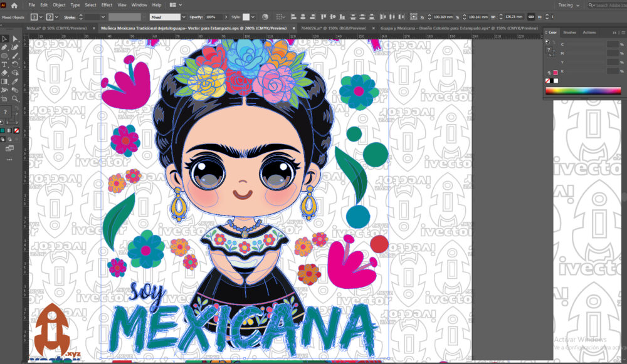Viewport: 627px width, 364px height.
Task: Click the CMYK color spectrum bar
Action: click(583, 91)
